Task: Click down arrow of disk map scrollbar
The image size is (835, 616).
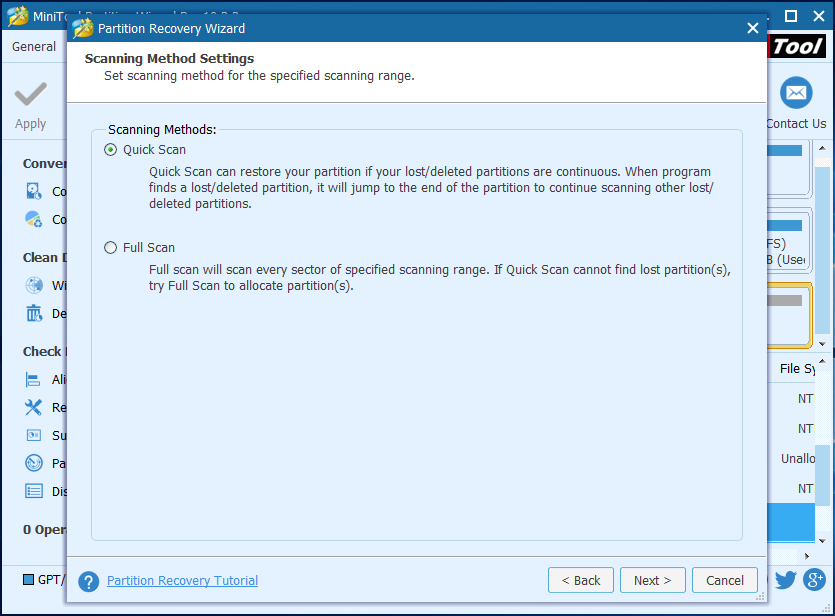Action: coord(822,344)
